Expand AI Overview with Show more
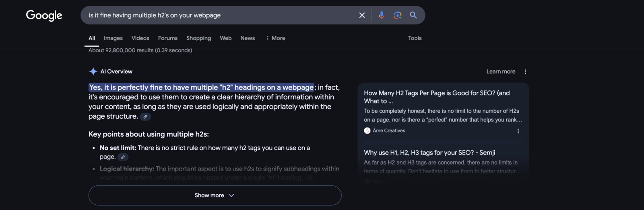 click(215, 196)
